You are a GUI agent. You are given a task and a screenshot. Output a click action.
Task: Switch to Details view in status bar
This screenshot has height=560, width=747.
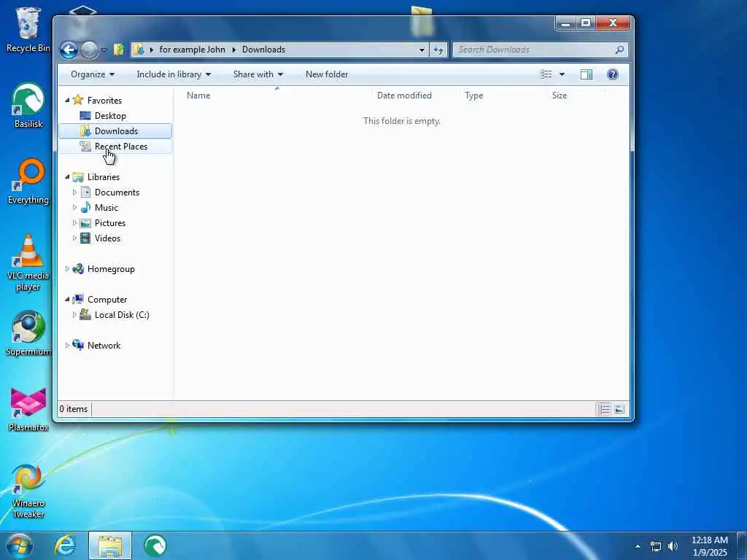603,409
